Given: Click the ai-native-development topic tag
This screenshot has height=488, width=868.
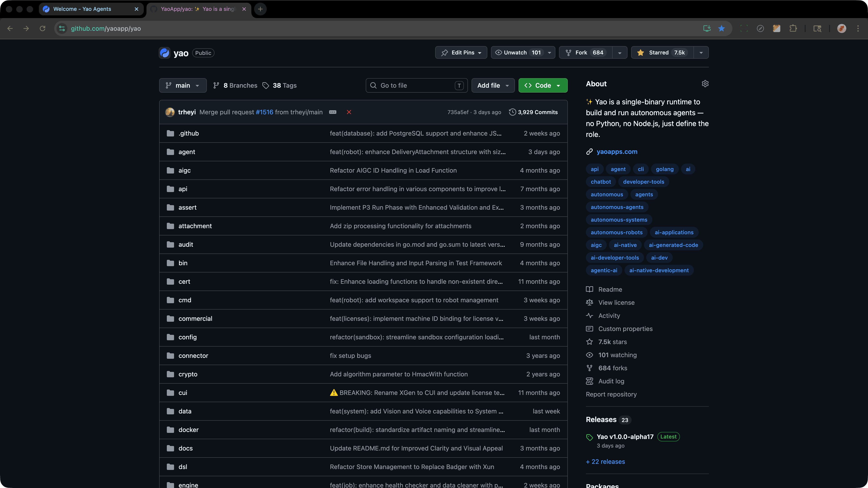Looking at the screenshot, I should (x=659, y=270).
